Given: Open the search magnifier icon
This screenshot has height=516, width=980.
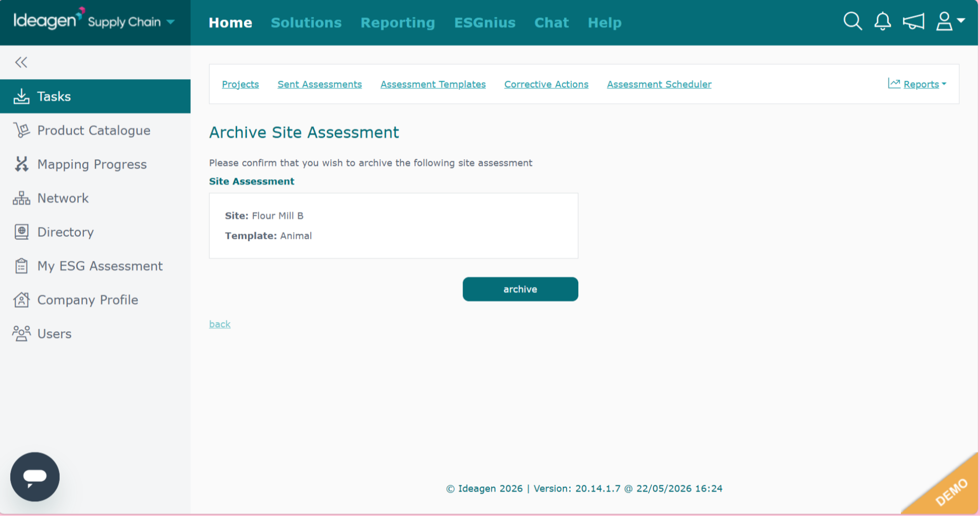Looking at the screenshot, I should click(852, 21).
